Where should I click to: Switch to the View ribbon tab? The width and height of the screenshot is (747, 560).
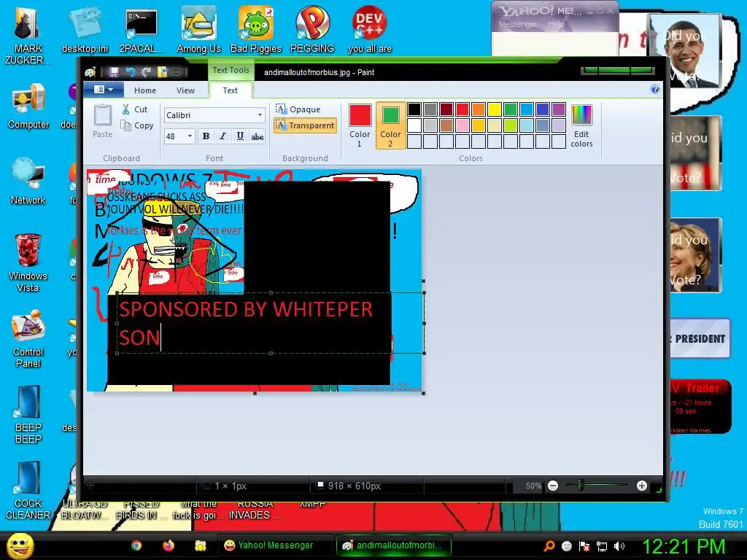tap(185, 90)
